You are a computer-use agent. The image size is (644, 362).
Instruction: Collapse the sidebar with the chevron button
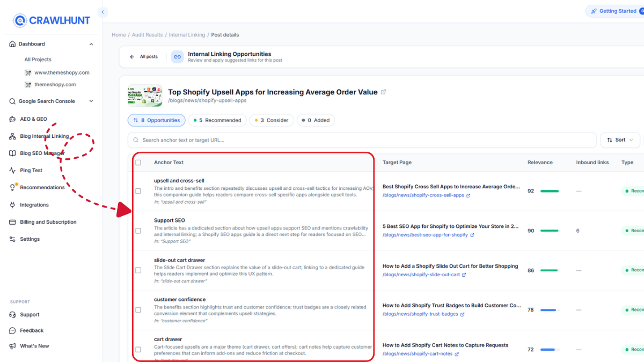(103, 12)
